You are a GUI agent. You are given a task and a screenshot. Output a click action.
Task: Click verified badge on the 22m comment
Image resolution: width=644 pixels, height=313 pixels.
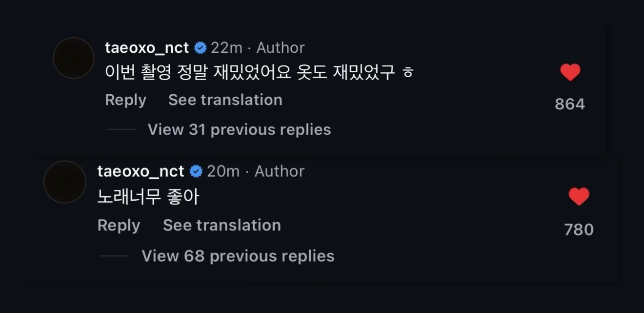[x=201, y=48]
